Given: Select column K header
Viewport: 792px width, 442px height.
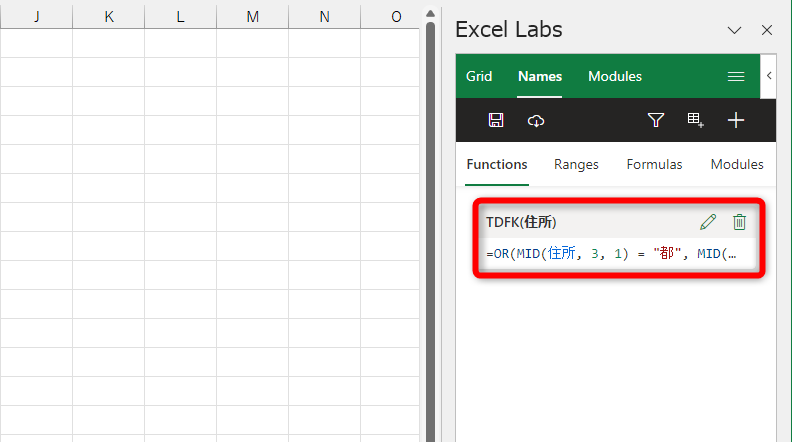Looking at the screenshot, I should (x=109, y=17).
